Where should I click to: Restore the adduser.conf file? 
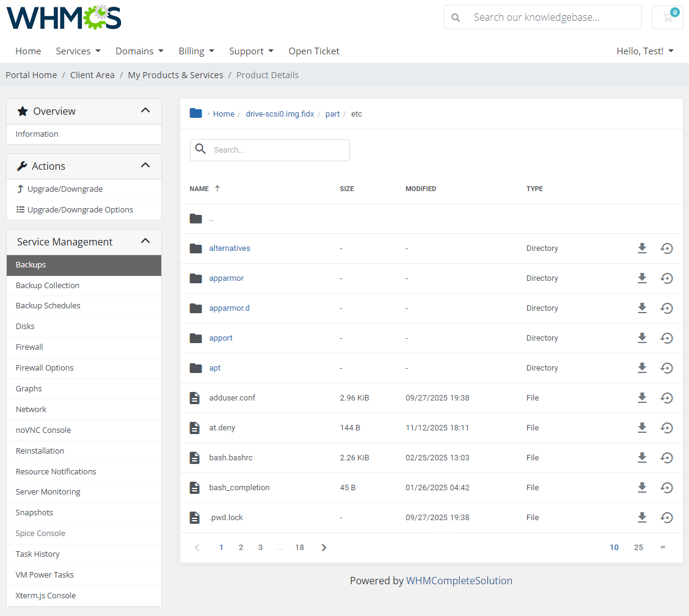click(x=666, y=397)
